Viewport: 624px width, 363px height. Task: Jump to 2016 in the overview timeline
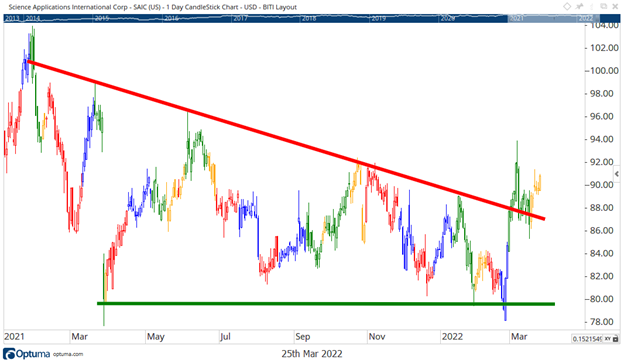(x=171, y=18)
